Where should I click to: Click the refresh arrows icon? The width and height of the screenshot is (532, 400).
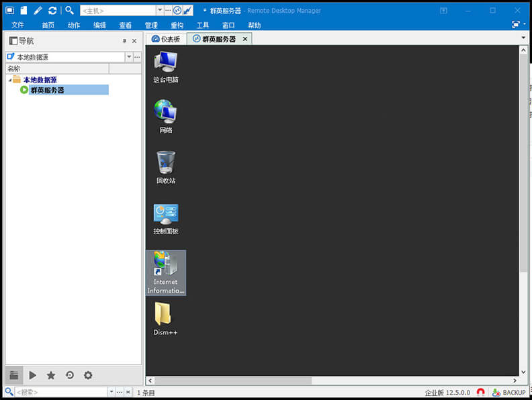coord(52,11)
